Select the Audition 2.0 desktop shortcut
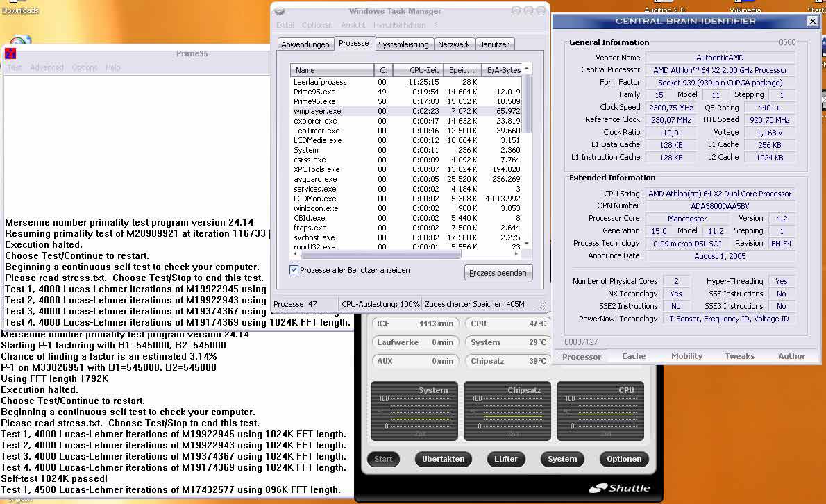Image resolution: width=826 pixels, height=504 pixels. pyautogui.click(x=665, y=10)
